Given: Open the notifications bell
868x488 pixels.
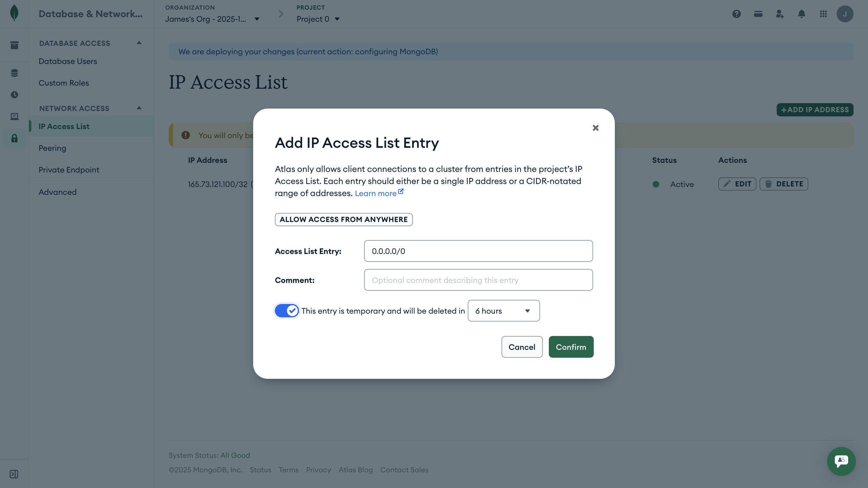Looking at the screenshot, I should pos(801,14).
